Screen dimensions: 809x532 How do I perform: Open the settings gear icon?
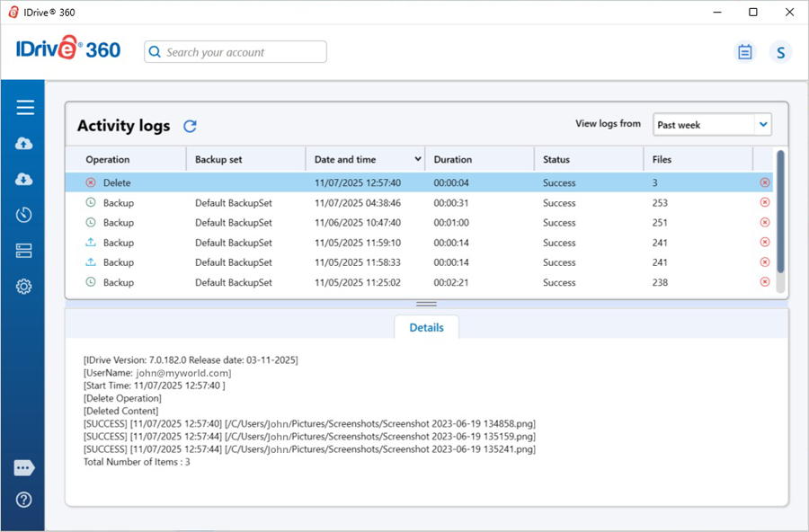[x=24, y=287]
